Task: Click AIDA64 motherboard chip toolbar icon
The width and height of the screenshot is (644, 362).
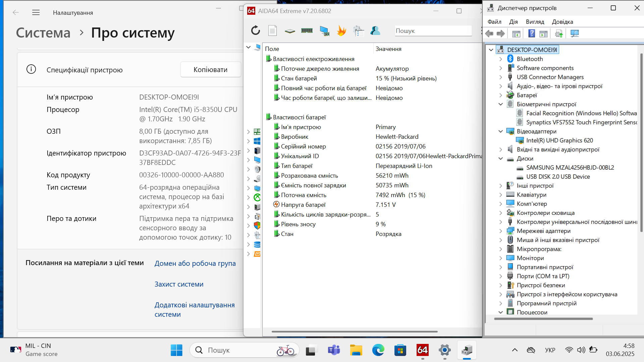Action: click(290, 31)
